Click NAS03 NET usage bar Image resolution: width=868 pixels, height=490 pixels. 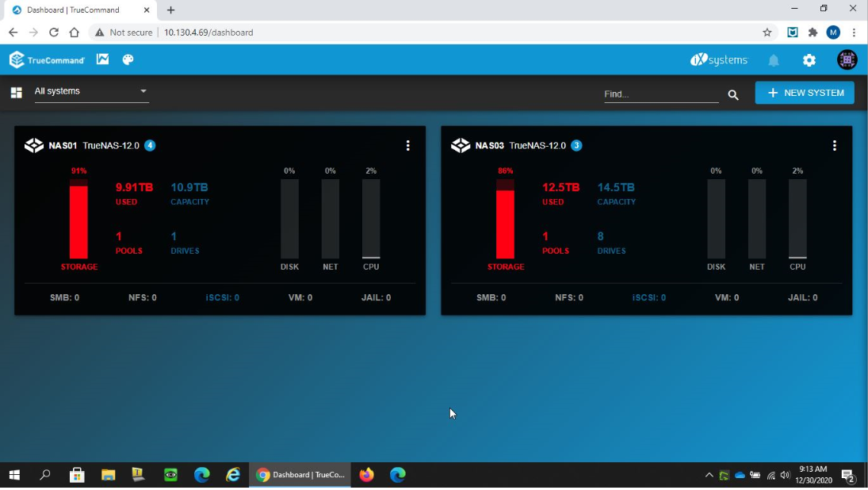(757, 219)
